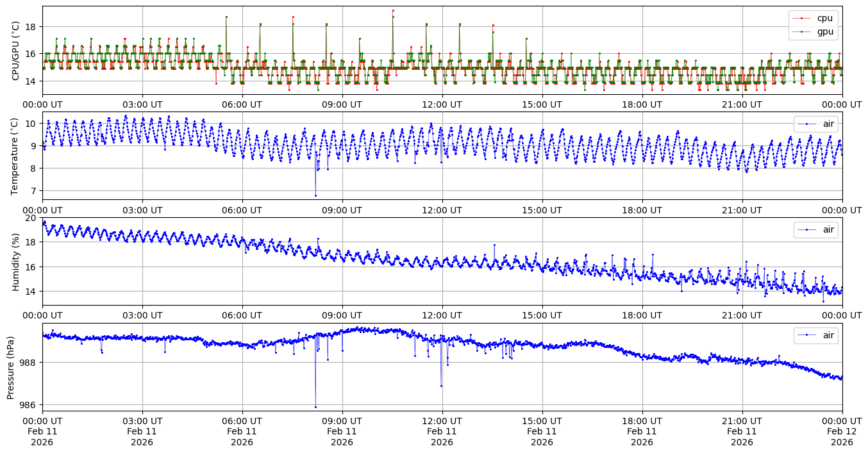Click the cpu legend entry

click(823, 18)
